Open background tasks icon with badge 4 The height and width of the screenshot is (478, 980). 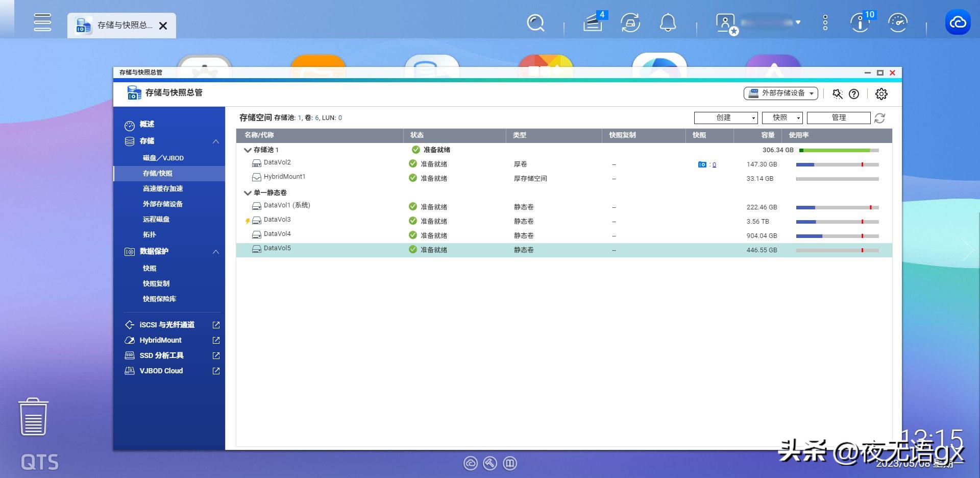(x=593, y=23)
